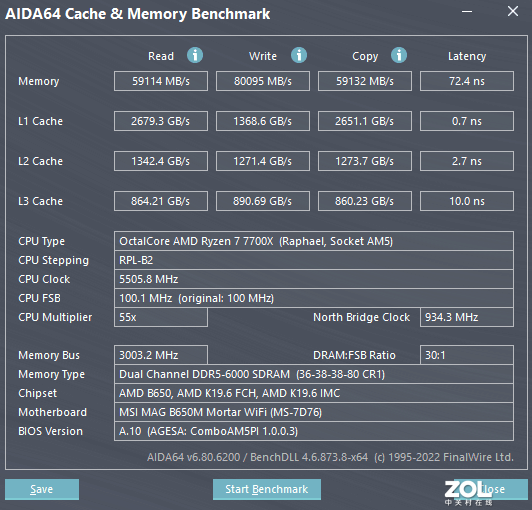The width and height of the screenshot is (532, 510).
Task: Click the Copy column info icon
Action: tap(399, 55)
